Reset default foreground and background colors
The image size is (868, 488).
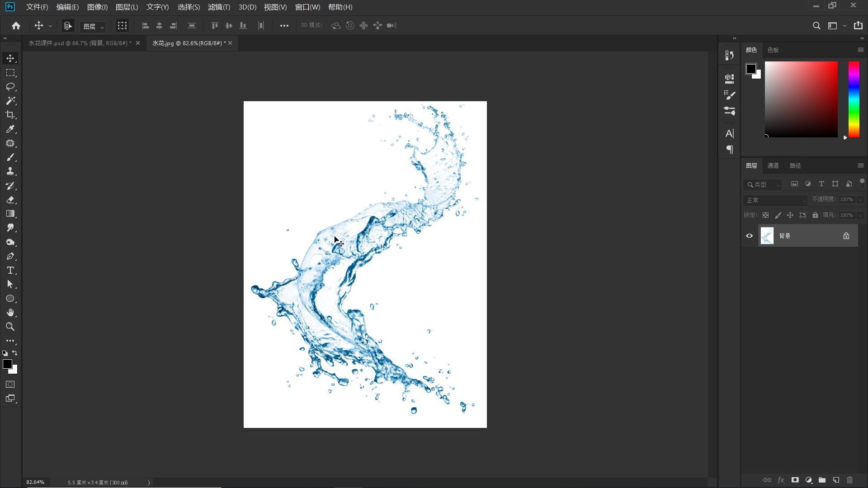pos(5,353)
